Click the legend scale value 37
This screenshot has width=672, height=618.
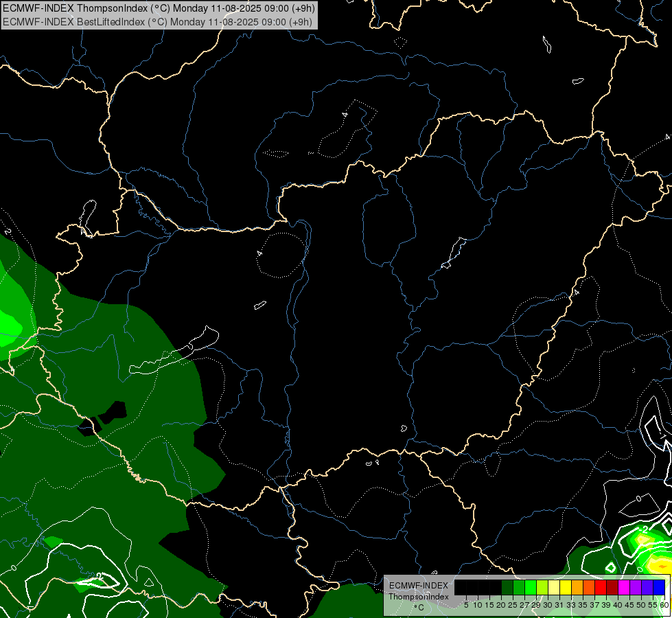(x=595, y=605)
